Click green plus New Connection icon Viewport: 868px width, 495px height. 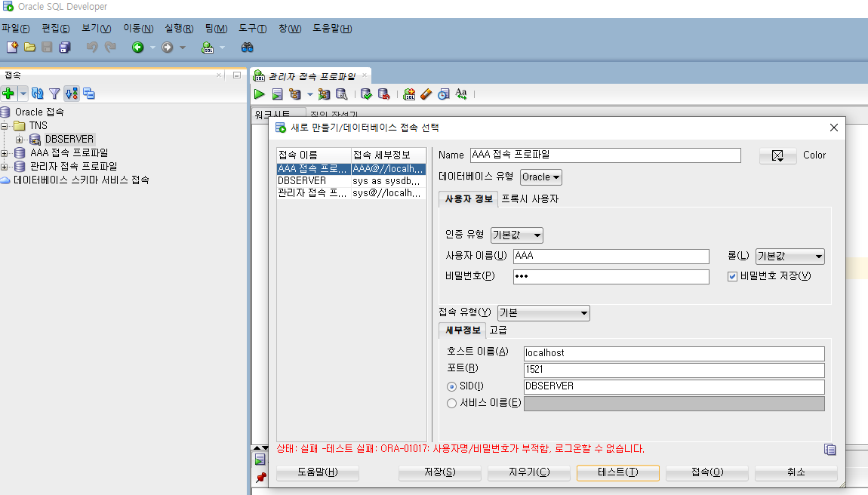tap(8, 94)
